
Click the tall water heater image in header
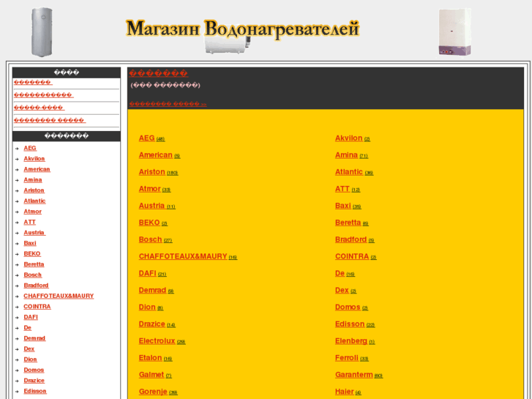coord(42,32)
